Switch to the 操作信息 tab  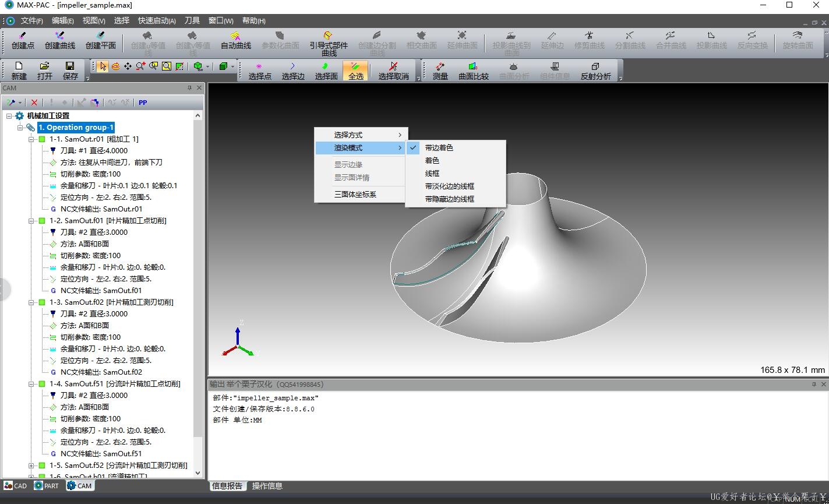click(267, 486)
